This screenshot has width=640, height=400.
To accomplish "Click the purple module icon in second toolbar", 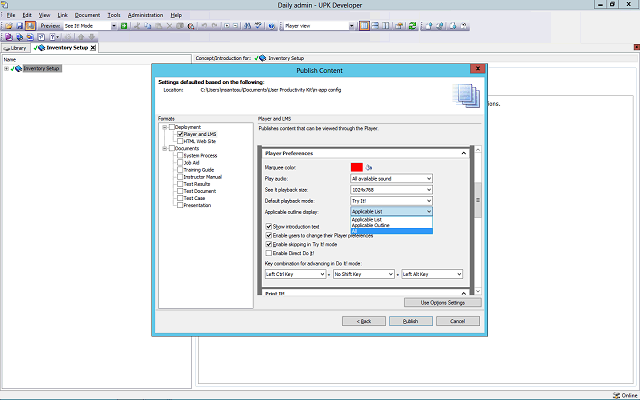I will [x=9, y=37].
